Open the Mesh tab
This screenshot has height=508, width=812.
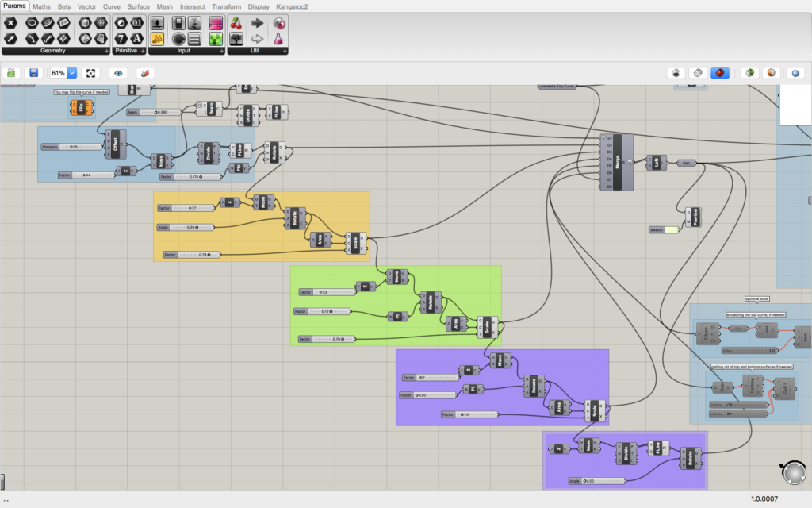[165, 6]
